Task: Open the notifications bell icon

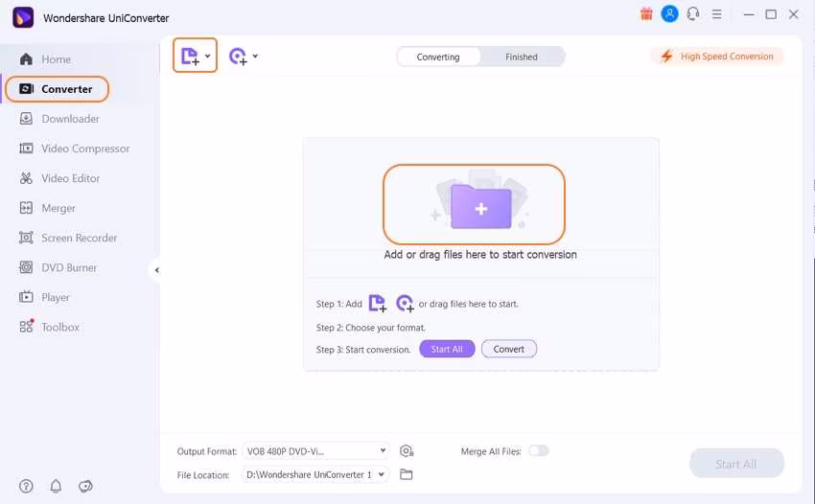Action: click(x=56, y=487)
